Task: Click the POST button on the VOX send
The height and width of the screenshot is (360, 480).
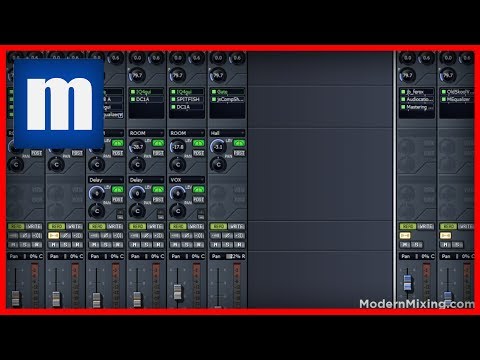Action: (x=198, y=199)
